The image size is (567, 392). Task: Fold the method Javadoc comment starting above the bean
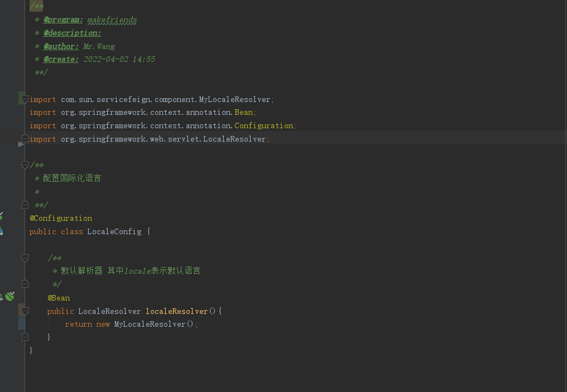point(25,258)
